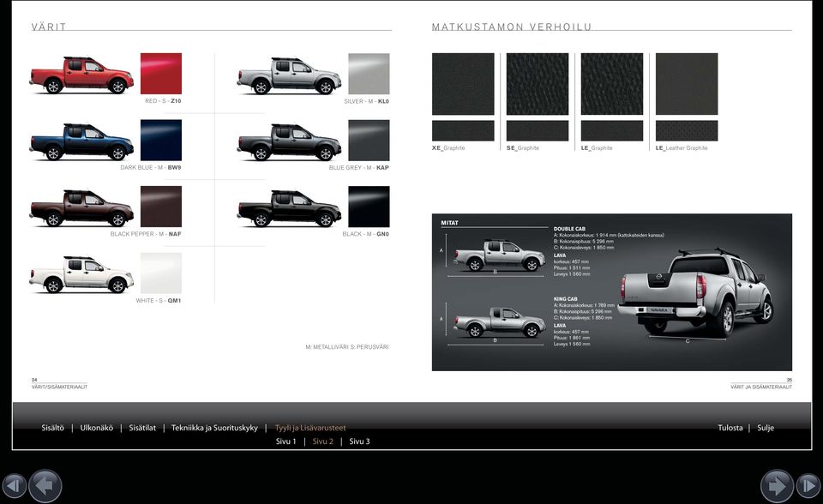823x504 pixels.
Task: Click the 'BLUE GREY - M - KAP' label
Action: tap(359, 167)
